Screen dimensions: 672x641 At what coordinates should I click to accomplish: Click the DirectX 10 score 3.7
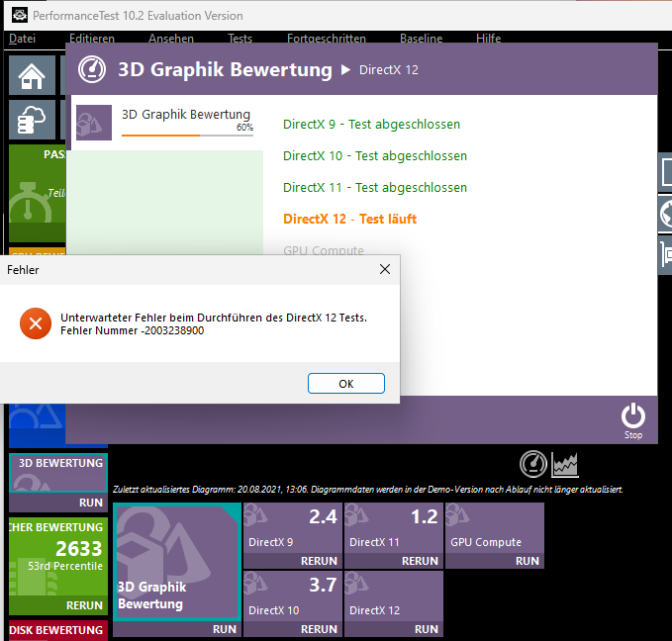(323, 585)
